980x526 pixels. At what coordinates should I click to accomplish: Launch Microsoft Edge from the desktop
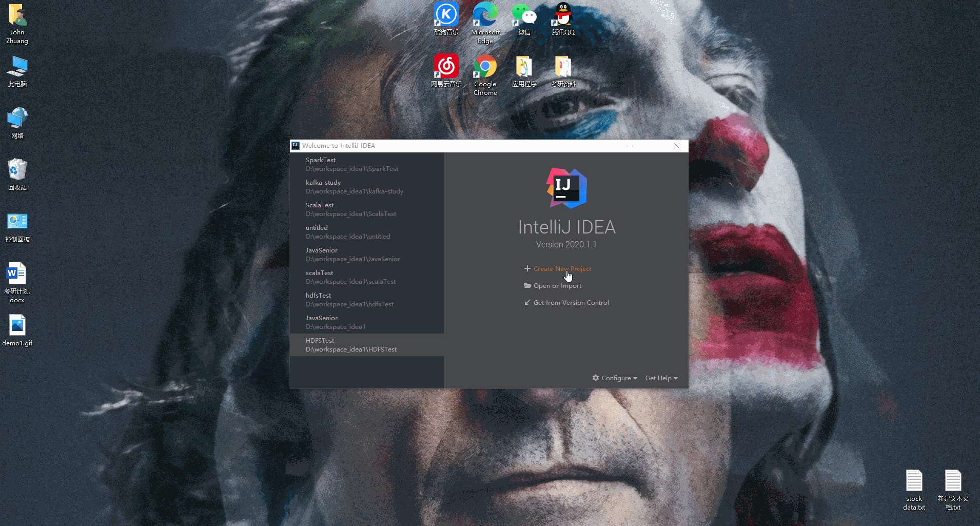pyautogui.click(x=485, y=23)
